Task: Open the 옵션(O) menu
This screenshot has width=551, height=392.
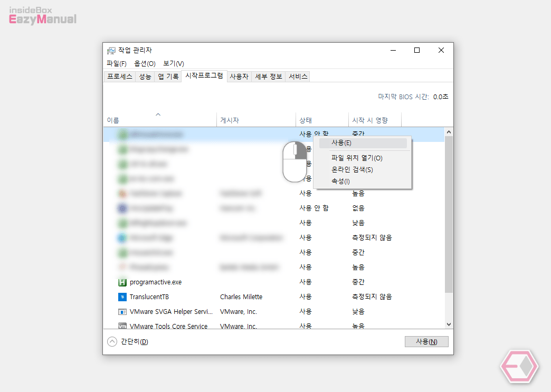Action: [x=145, y=64]
